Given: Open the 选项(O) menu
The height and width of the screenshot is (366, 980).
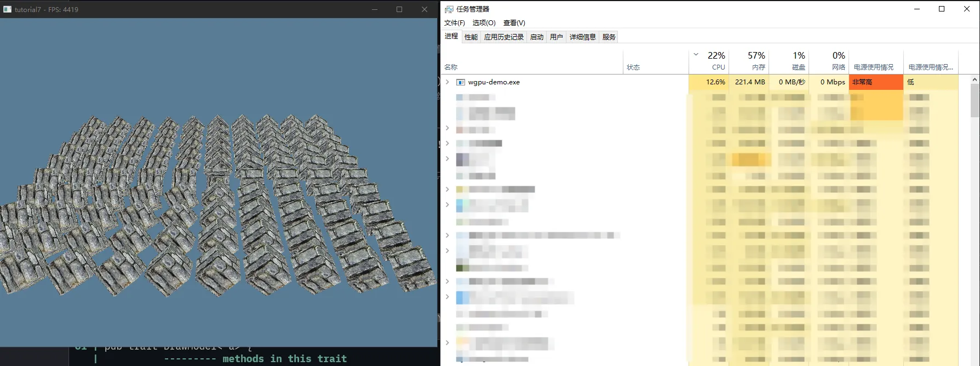Looking at the screenshot, I should pos(484,23).
